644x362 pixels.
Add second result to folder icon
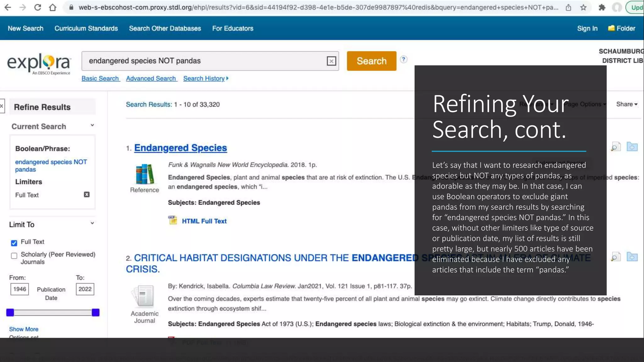[x=632, y=257]
